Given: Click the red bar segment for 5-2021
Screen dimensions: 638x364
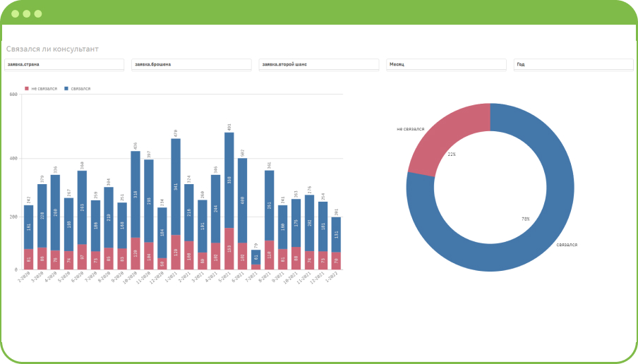Looking at the screenshot, I should click(229, 248).
